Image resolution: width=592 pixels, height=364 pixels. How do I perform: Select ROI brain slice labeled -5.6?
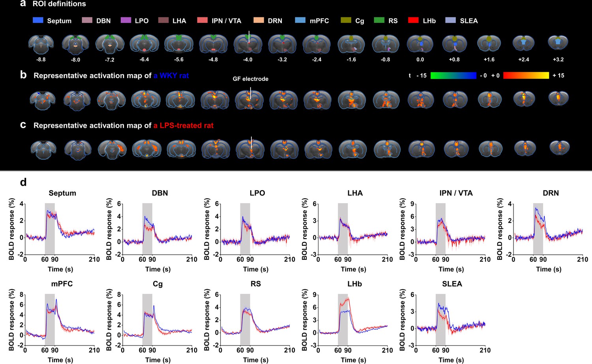(x=179, y=43)
